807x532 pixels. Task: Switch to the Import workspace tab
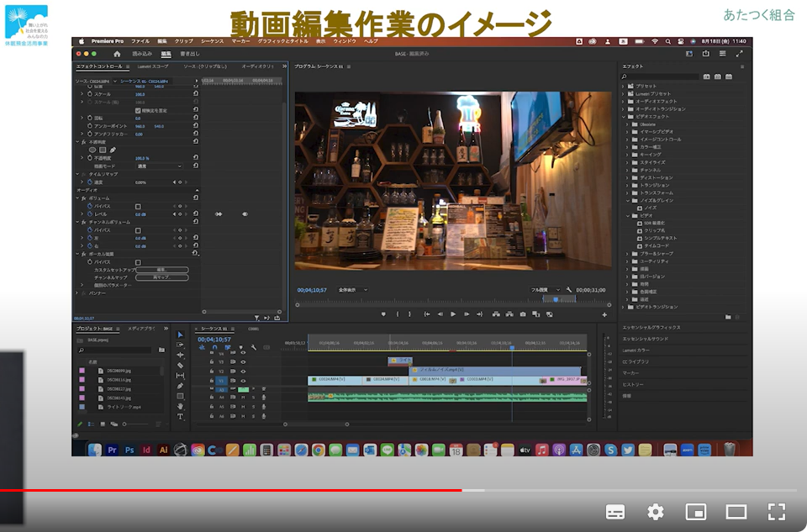click(x=142, y=54)
